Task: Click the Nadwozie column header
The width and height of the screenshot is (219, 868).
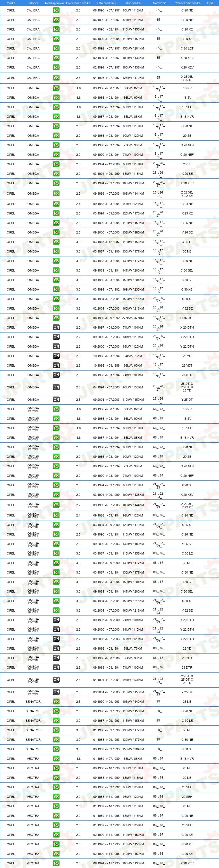Action: 159,3
